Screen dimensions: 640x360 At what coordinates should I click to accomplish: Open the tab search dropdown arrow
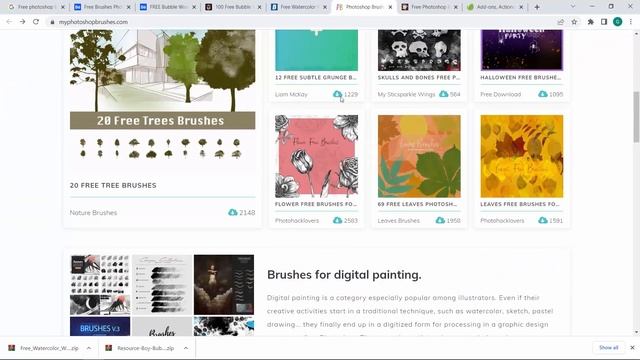coord(573,7)
